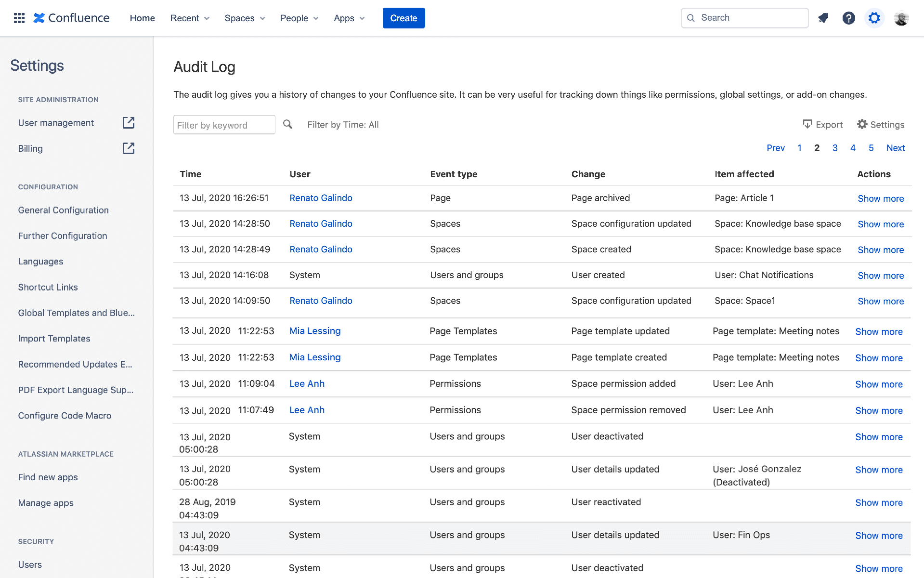Open the Atlassian app switcher grid
The height and width of the screenshot is (578, 924).
pos(19,18)
